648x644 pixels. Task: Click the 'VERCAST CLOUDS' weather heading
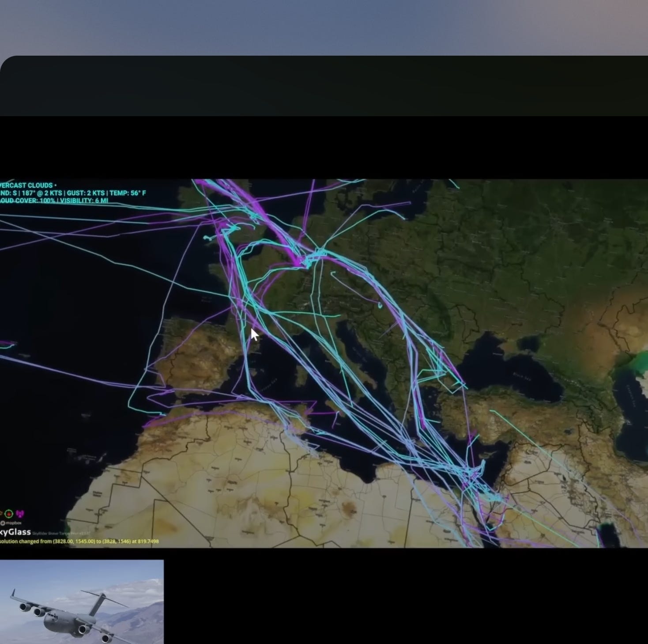(26, 186)
